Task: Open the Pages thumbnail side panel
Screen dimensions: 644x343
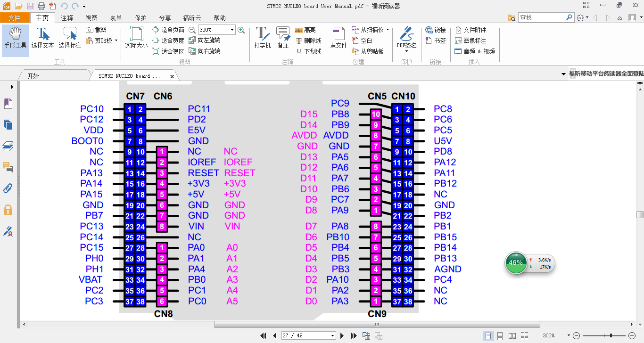Action: pos(8,125)
